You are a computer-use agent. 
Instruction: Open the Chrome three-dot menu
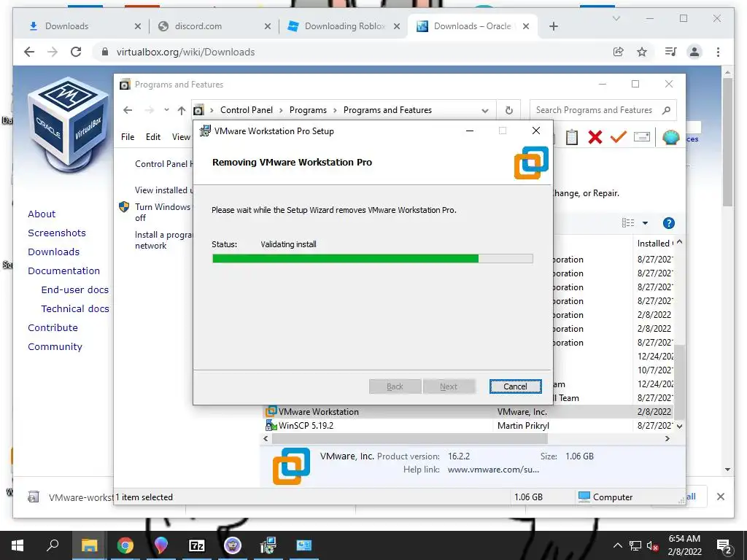click(x=718, y=52)
